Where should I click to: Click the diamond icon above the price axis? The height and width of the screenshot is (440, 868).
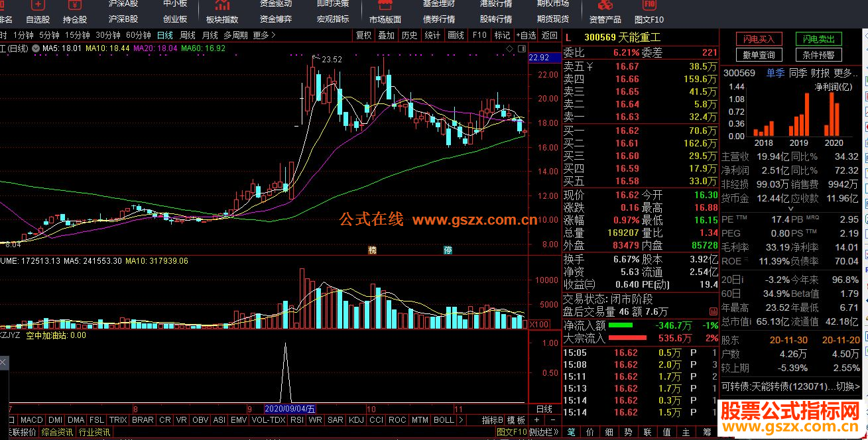click(x=510, y=49)
